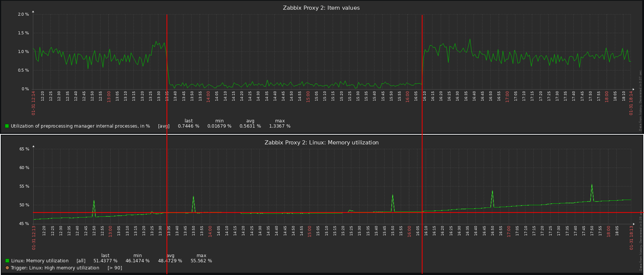
Task: Click the "min" column header in Memory utilization legend
Action: (138, 256)
